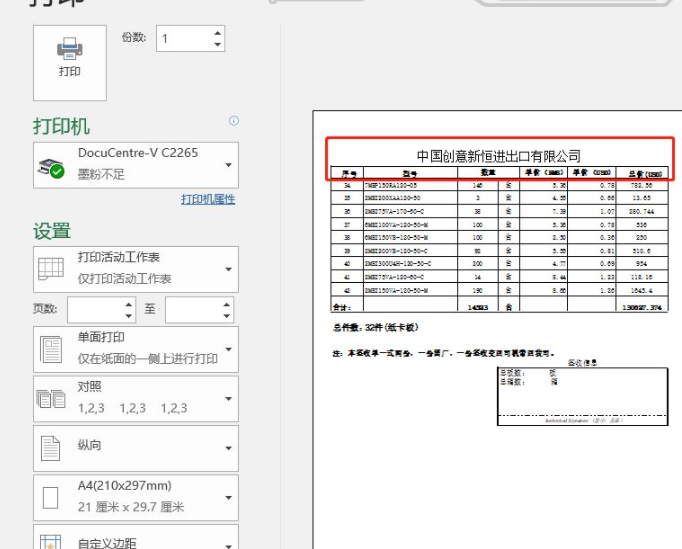Screen dimensions: 682x549
Task: Open the Print Active Sheets (打印活动工作表) dropdown
Action: pyautogui.click(x=136, y=269)
